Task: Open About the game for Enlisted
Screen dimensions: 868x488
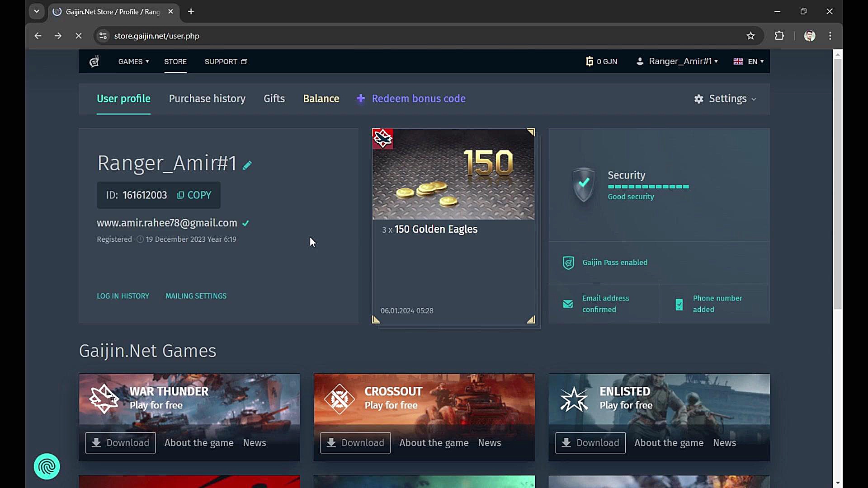Action: coord(669,443)
